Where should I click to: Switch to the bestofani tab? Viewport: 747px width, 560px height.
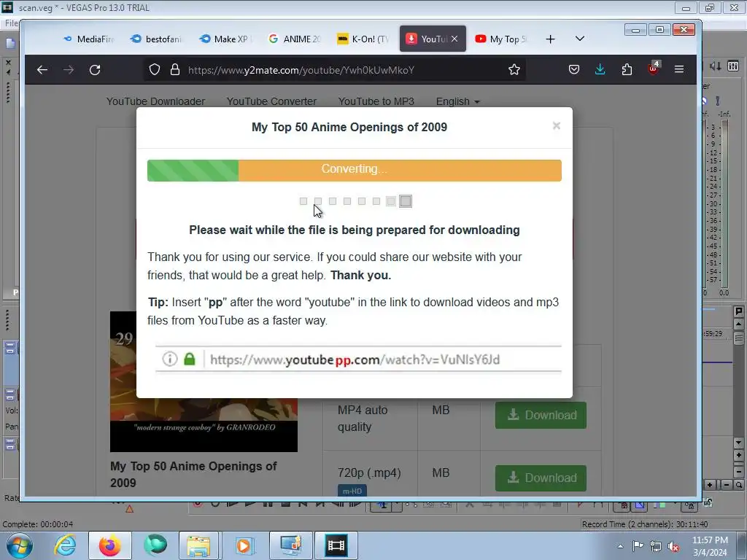coord(156,39)
